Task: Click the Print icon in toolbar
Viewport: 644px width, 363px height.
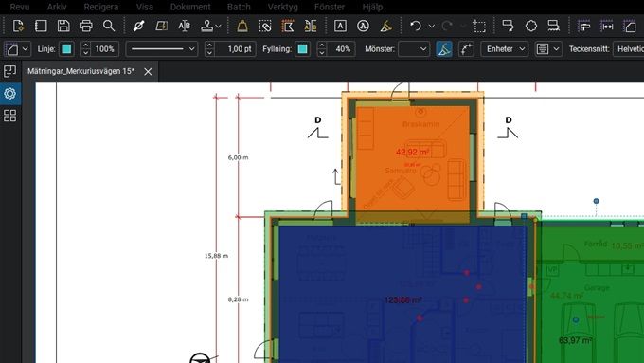Action: coord(86,26)
